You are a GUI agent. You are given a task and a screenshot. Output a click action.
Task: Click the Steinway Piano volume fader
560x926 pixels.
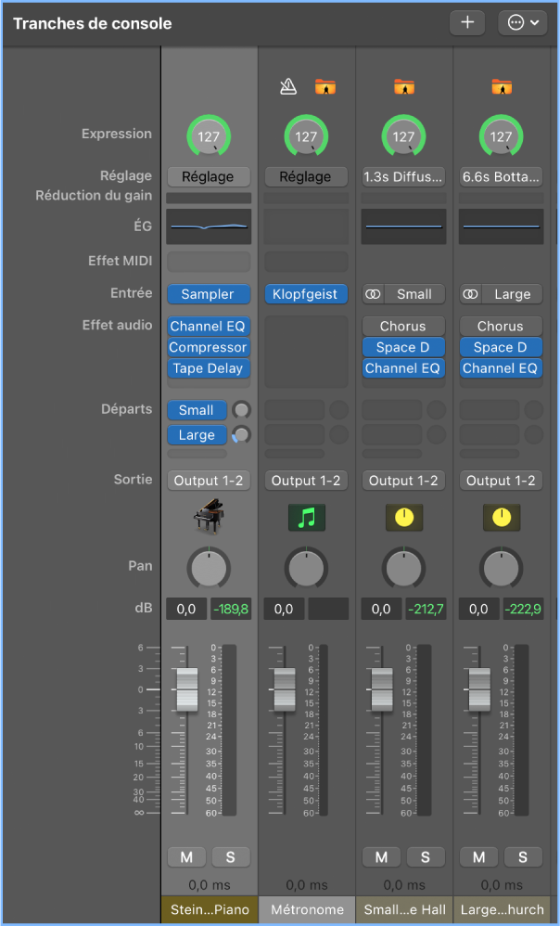(x=187, y=690)
